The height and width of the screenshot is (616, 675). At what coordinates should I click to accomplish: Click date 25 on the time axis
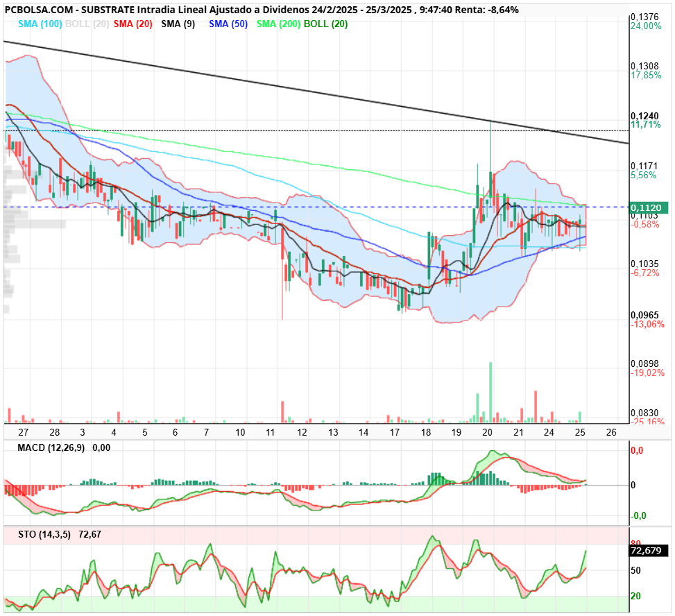pyautogui.click(x=580, y=433)
